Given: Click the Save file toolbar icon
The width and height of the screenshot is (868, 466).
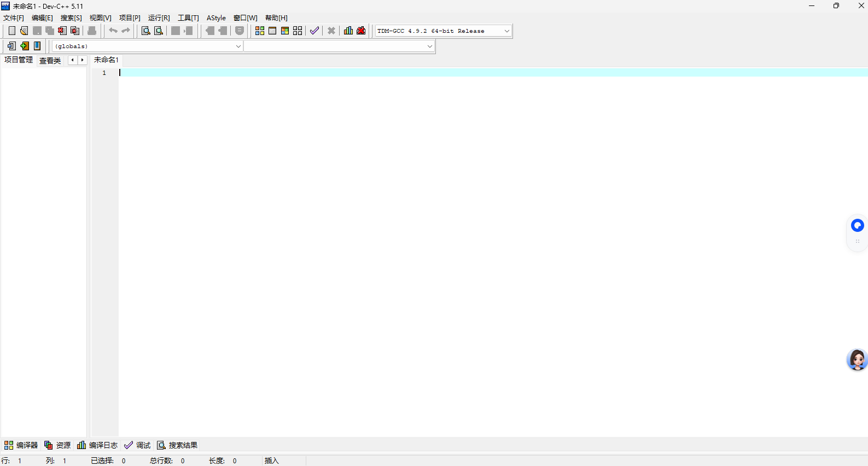Looking at the screenshot, I should click(x=37, y=31).
